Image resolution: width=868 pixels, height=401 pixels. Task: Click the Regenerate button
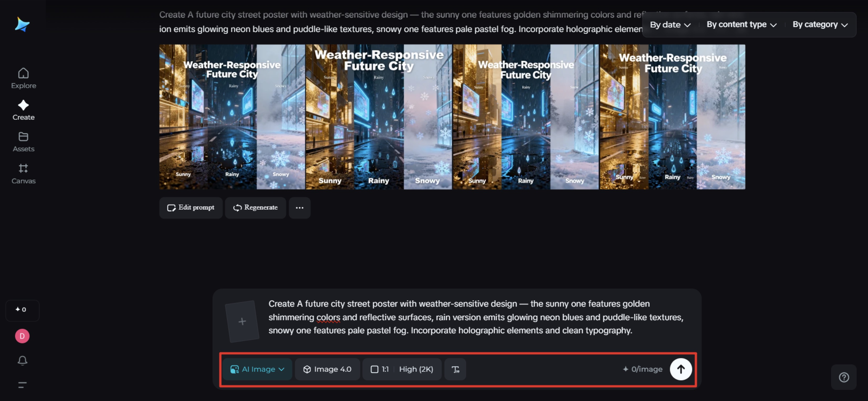pos(255,208)
